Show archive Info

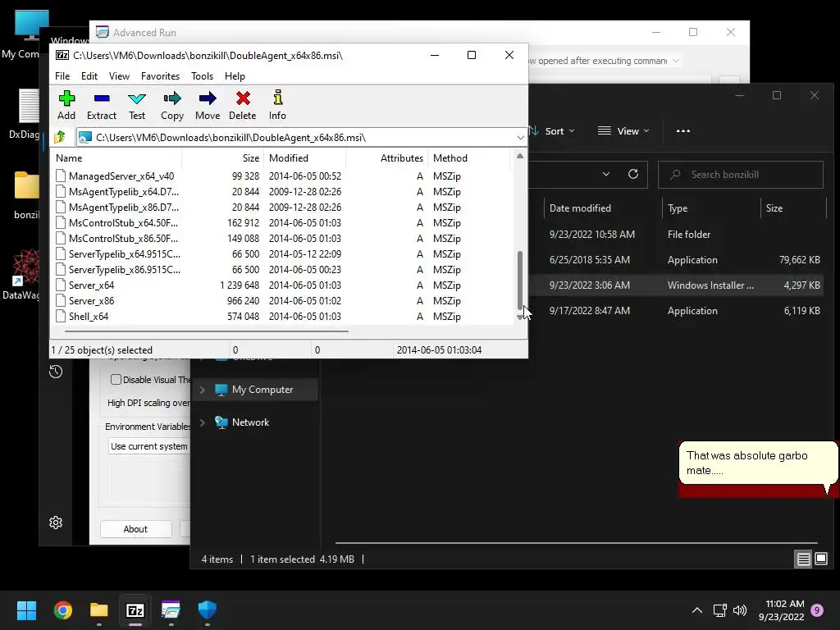[x=277, y=105]
